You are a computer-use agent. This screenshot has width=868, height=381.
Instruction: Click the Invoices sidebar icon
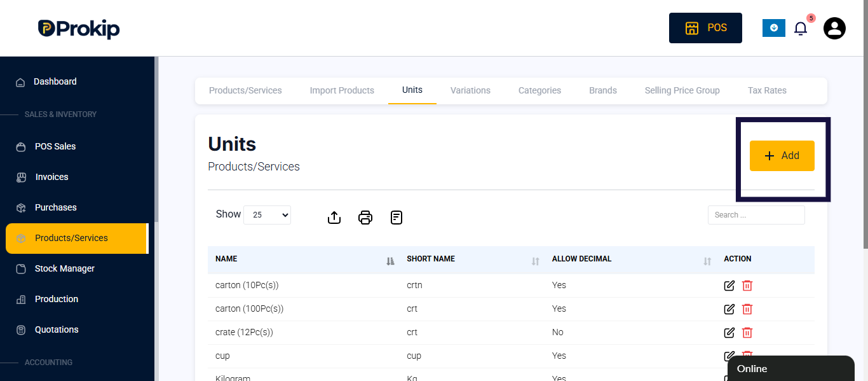21,177
